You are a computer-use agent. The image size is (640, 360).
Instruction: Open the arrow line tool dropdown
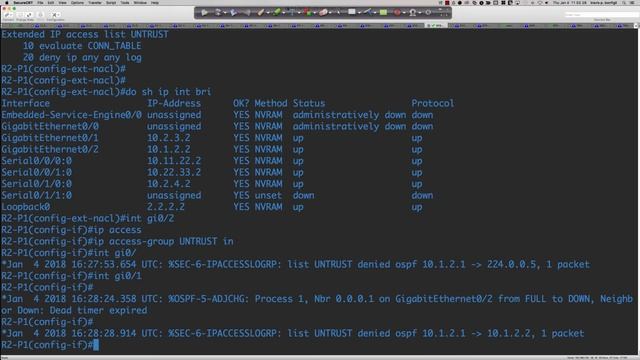pos(375,13)
